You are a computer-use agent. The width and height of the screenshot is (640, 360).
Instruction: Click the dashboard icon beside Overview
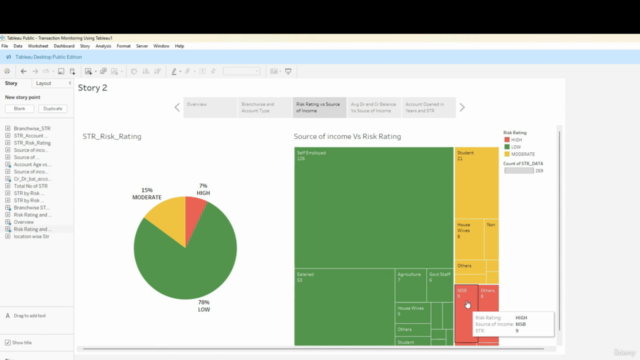point(8,222)
